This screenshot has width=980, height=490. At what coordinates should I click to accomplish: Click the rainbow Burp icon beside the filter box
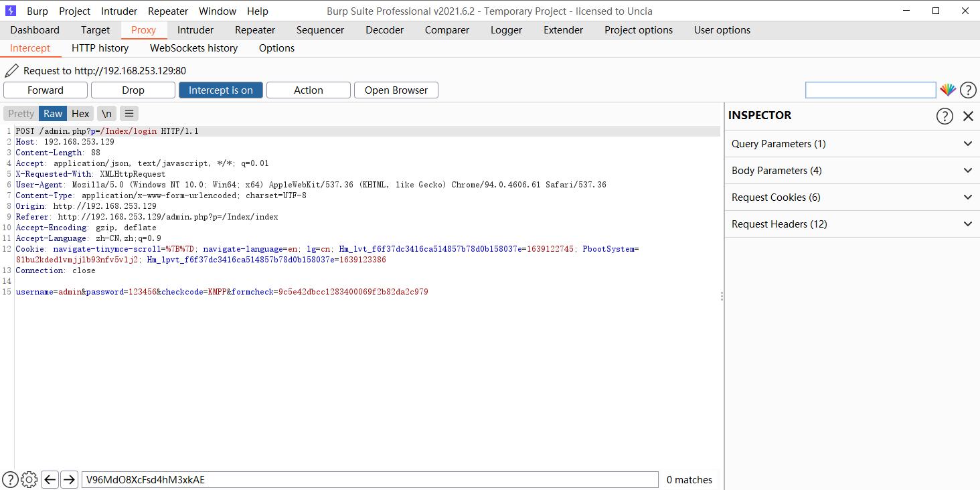tap(948, 90)
